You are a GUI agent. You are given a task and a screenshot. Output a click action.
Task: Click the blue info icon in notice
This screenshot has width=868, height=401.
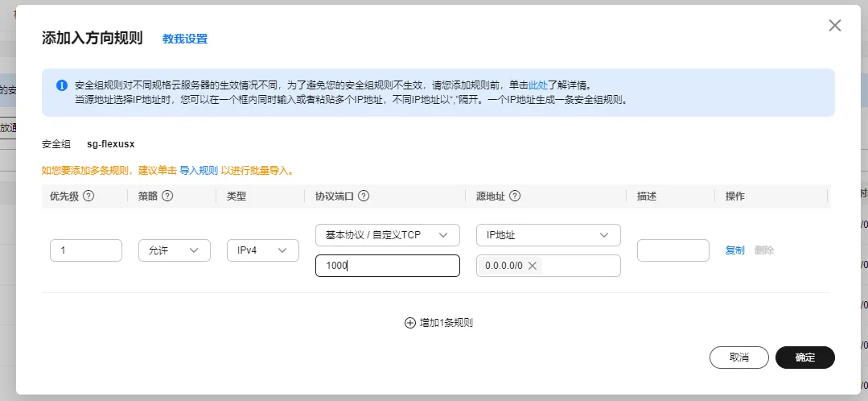[62, 85]
